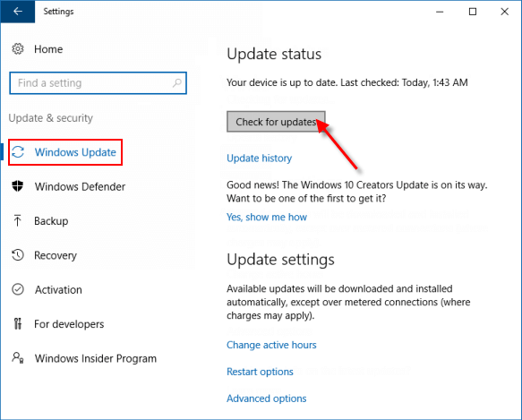This screenshot has height=420, width=522.
Task: Click the search magnifier icon
Action: pos(177,82)
